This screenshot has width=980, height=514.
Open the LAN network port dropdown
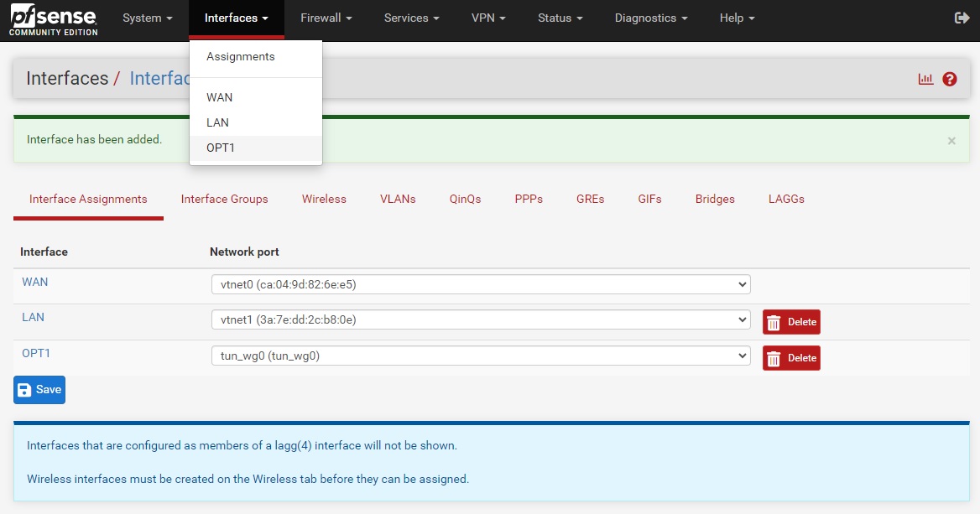click(x=480, y=319)
